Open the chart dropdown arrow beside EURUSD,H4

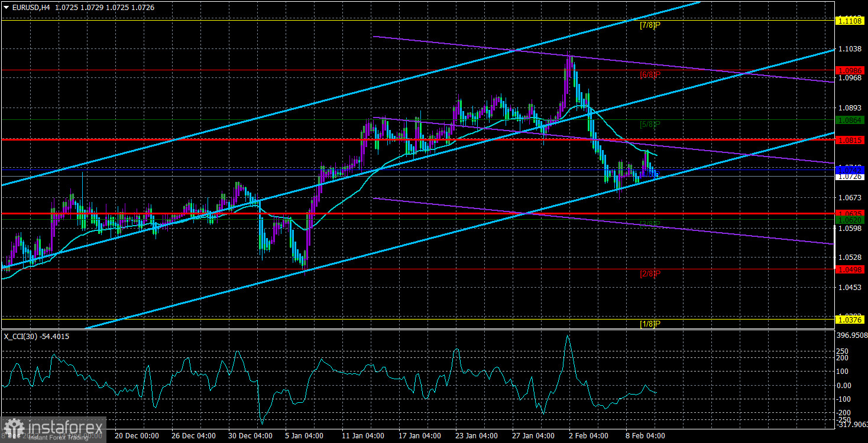click(7, 7)
